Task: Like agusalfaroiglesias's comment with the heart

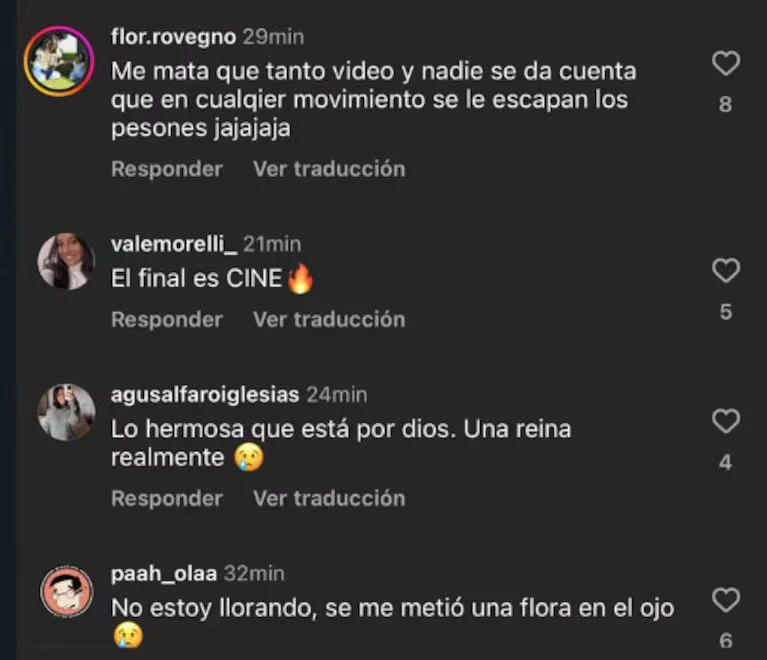Action: pos(726,421)
